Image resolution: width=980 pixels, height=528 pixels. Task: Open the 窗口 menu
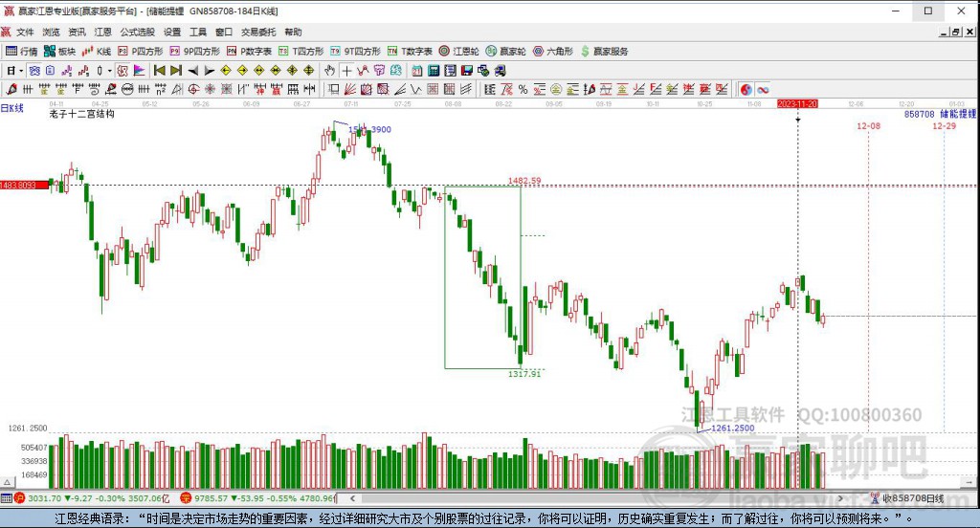click(224, 32)
